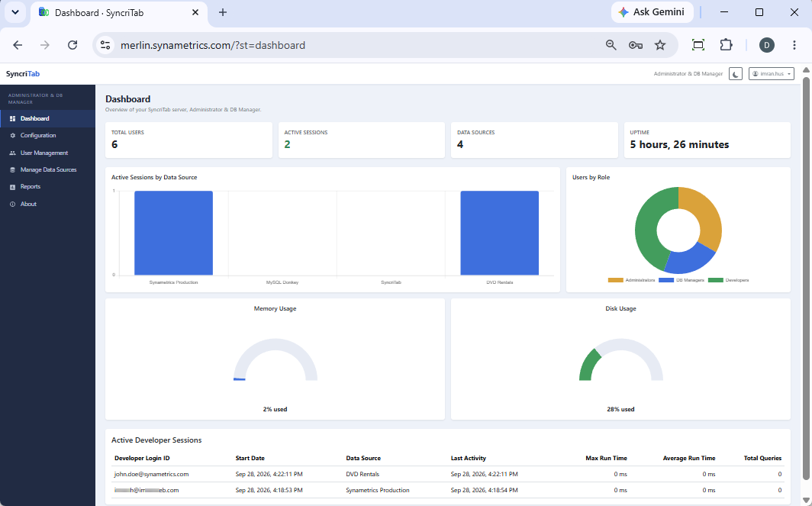Select the Dashboard · SyncriTab browser tab
Screen dimensions: 812x506
(x=119, y=12)
